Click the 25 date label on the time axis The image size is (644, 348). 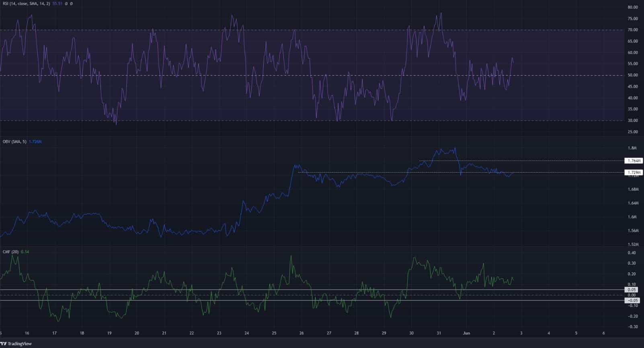[274, 333]
